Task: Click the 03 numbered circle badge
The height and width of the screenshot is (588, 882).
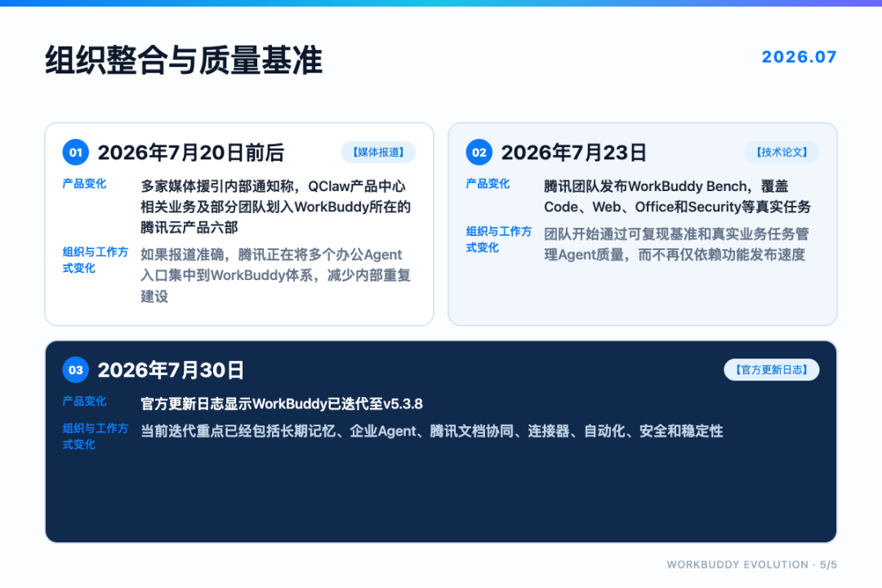Action: pos(75,370)
